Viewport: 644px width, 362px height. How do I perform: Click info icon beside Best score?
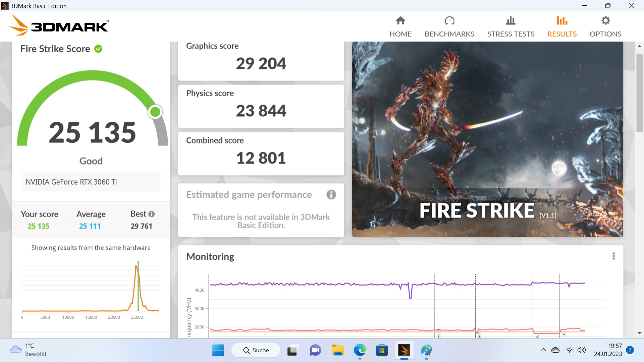coord(152,214)
